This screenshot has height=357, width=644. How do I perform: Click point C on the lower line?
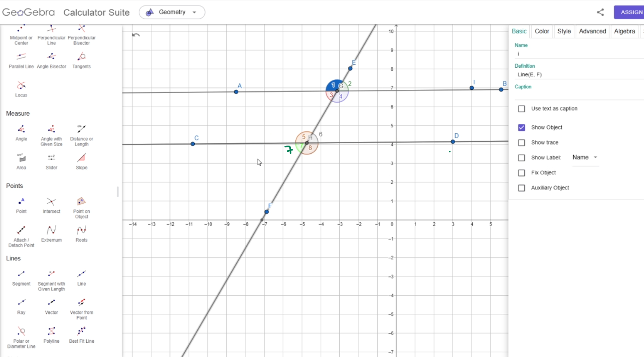tap(193, 144)
